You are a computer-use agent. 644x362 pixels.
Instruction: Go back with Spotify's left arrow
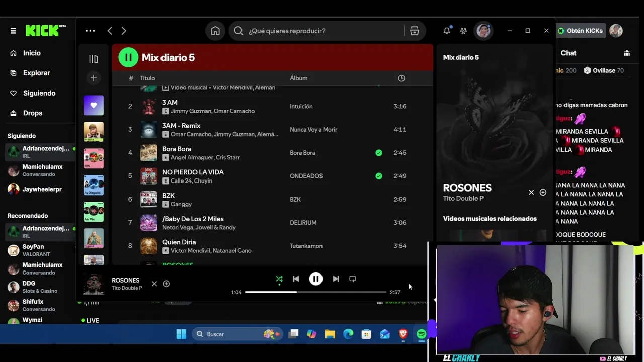[x=110, y=31]
